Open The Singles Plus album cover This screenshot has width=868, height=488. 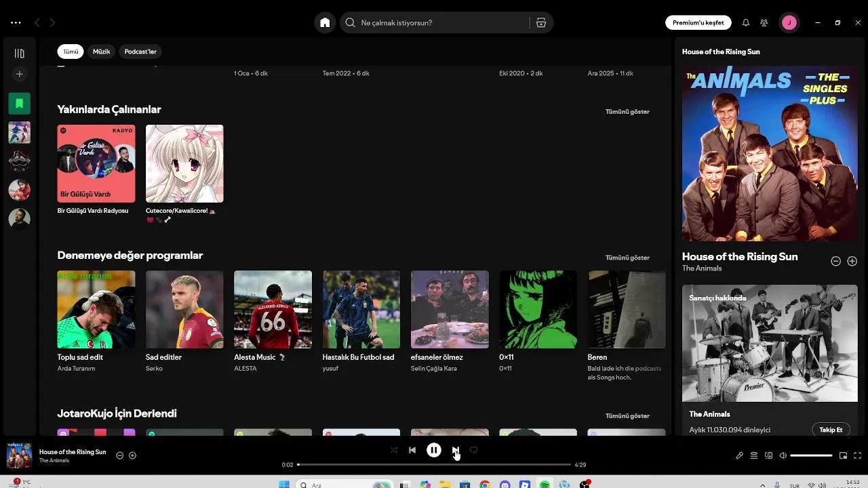[x=770, y=154]
